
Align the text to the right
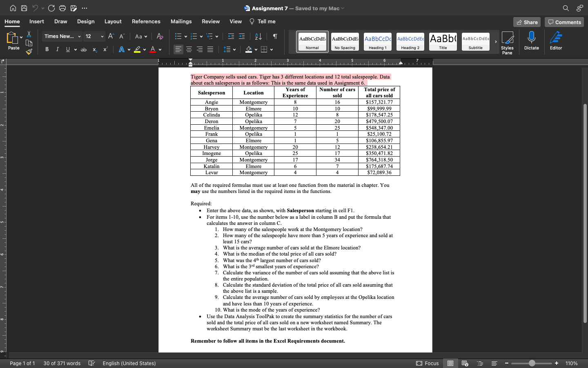(200, 49)
